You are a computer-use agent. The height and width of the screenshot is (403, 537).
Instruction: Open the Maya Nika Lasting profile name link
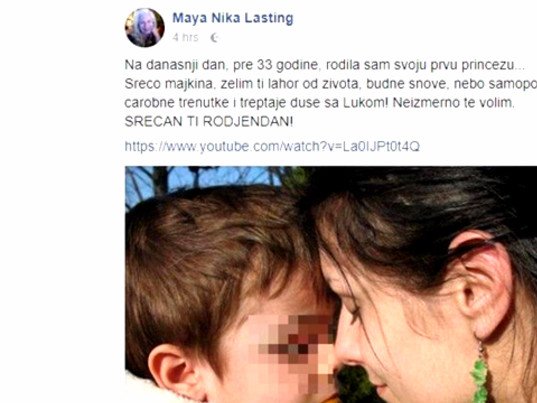pyautogui.click(x=233, y=18)
